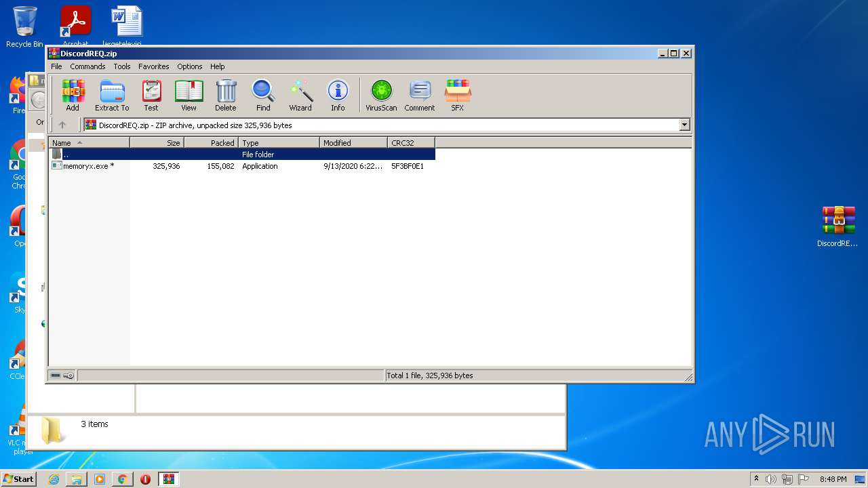Open Chrome from the taskbar
The height and width of the screenshot is (488, 868).
pos(122,479)
